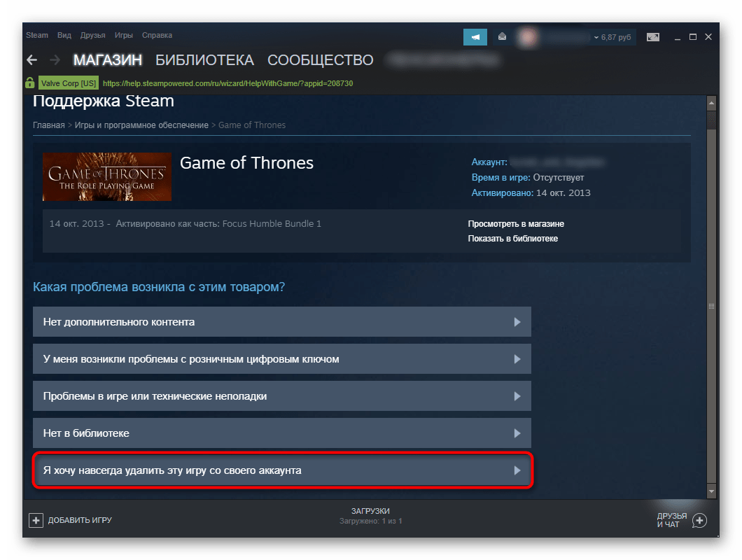This screenshot has width=742, height=560.
Task: Open ДРУЗЬЯ И ЧАТ label
Action: (671, 520)
